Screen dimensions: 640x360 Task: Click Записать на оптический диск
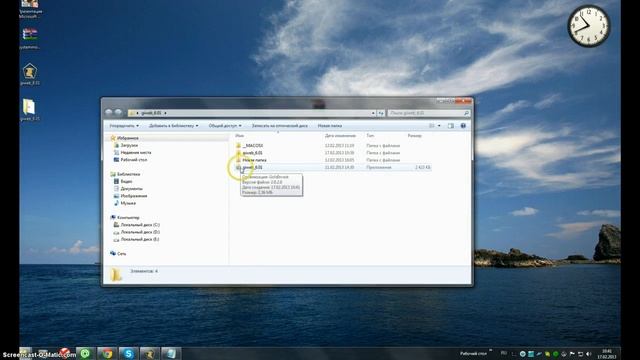[280, 126]
